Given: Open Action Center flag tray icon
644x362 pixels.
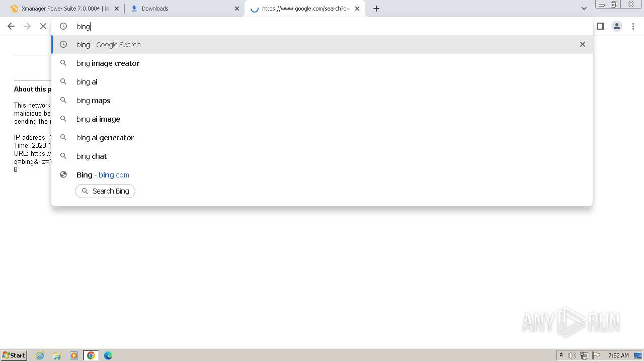Looking at the screenshot, I should [596, 355].
